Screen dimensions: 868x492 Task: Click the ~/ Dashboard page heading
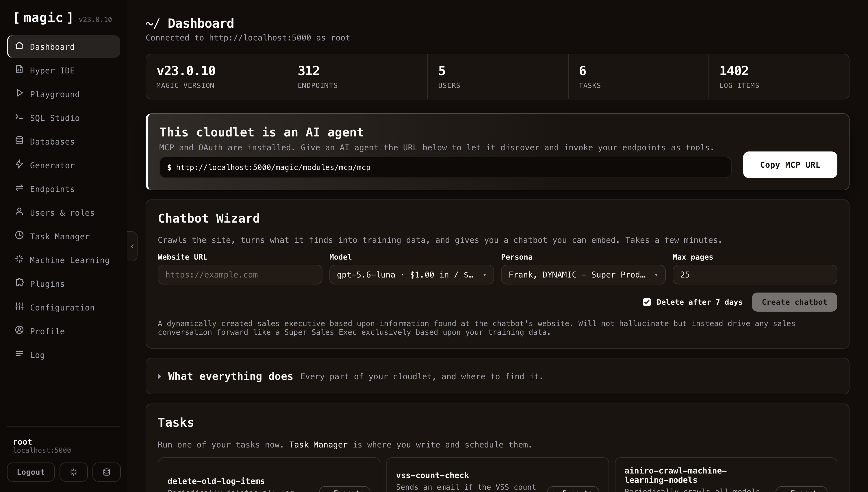[x=190, y=23]
